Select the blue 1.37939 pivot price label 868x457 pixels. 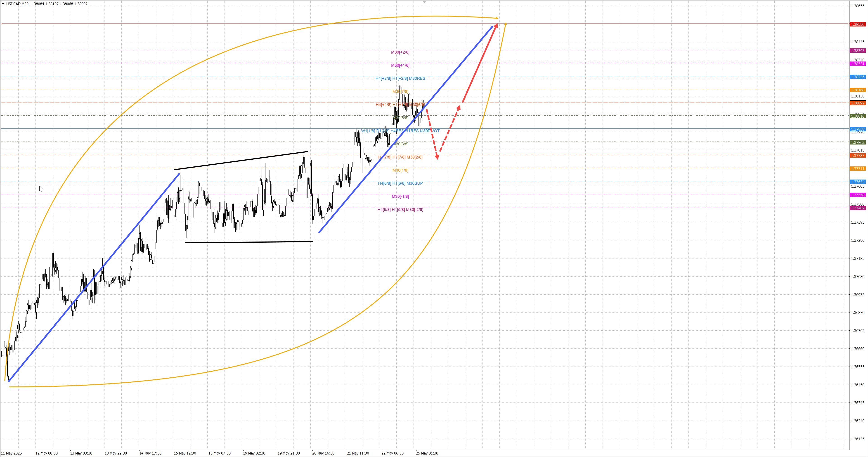tap(857, 129)
